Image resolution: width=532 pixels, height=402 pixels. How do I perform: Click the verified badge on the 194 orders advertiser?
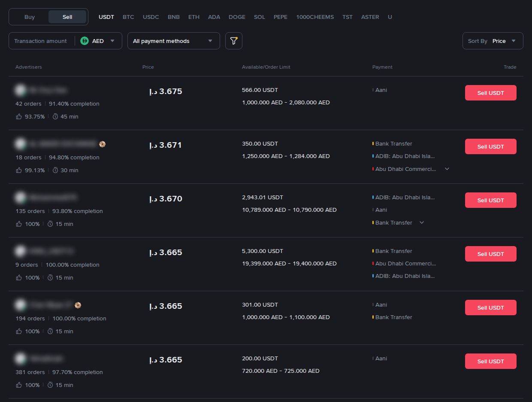point(78,305)
